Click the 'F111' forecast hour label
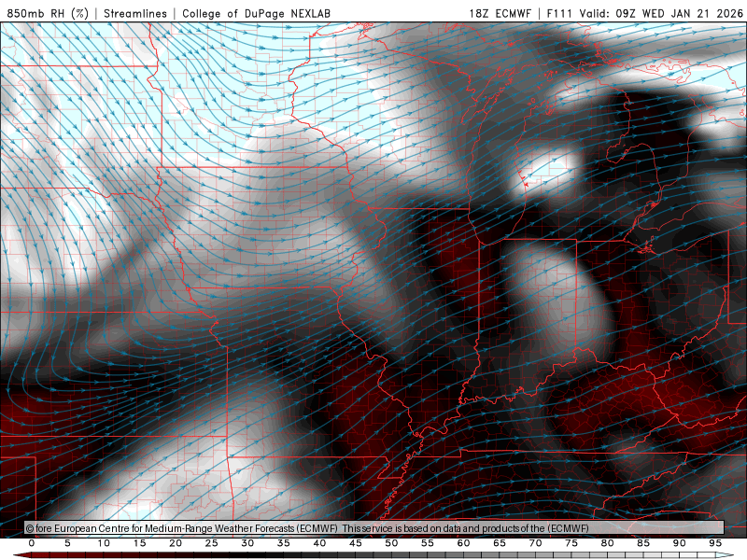The image size is (747, 560). point(560,13)
